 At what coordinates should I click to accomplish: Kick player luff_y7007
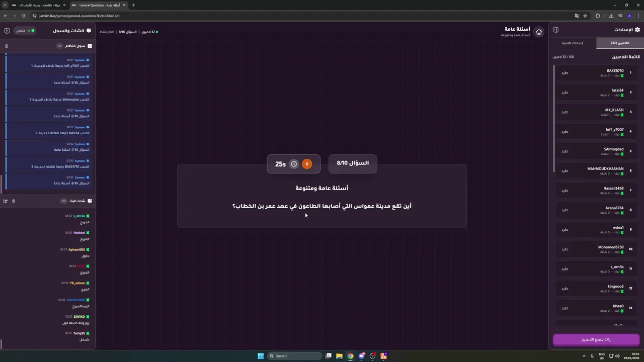(565, 132)
